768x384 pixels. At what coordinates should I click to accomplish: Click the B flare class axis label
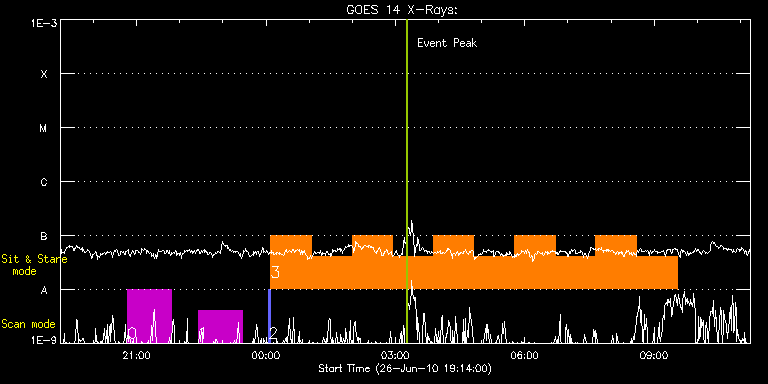coord(44,236)
